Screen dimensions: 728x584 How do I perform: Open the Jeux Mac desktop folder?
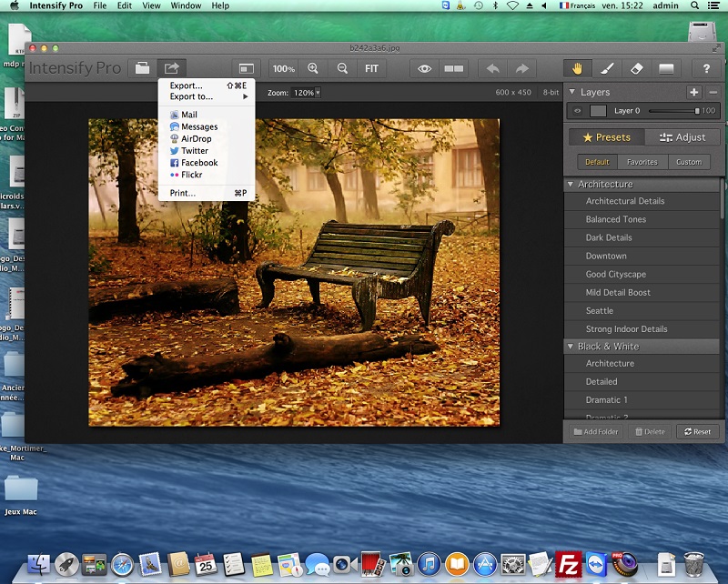click(x=21, y=496)
